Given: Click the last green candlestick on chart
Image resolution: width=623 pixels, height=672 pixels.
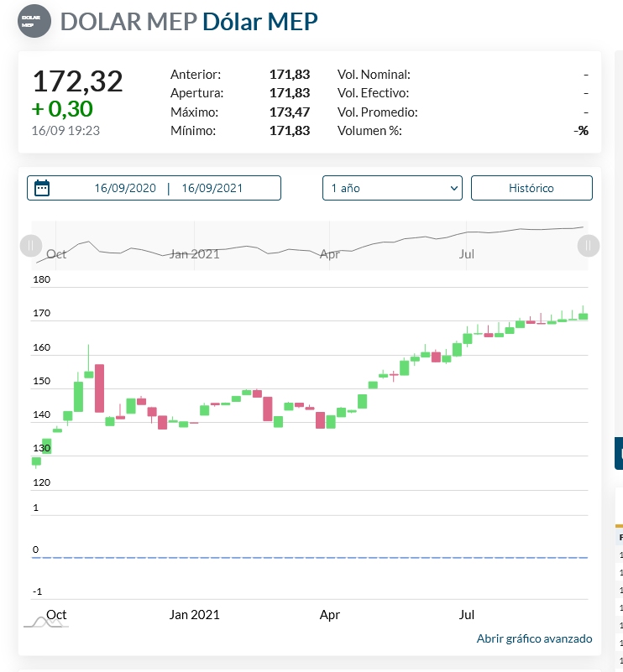Looking at the screenshot, I should tap(583, 316).
